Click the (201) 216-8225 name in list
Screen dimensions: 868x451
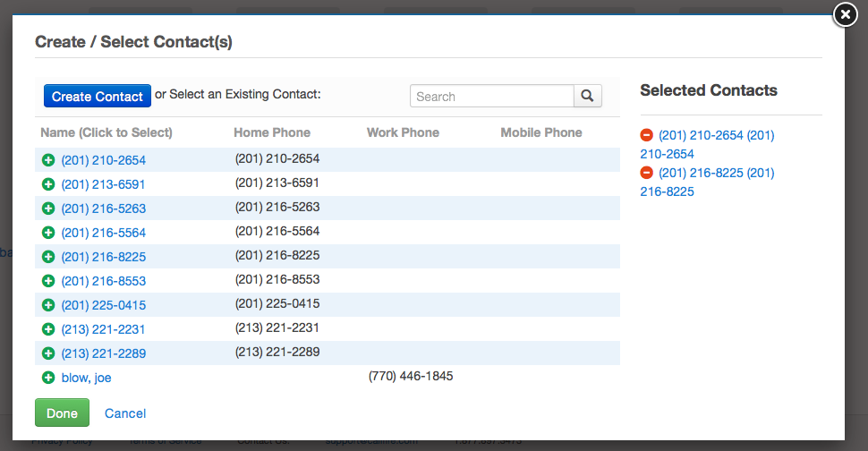point(104,258)
